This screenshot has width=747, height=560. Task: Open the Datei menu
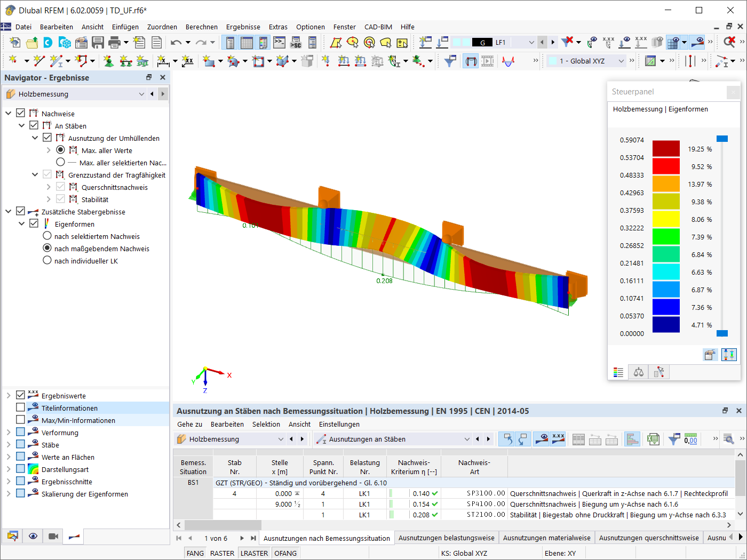point(23,27)
